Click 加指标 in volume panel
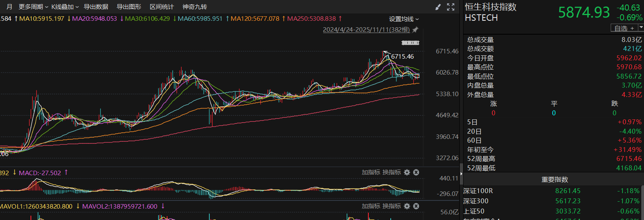 coord(371,206)
